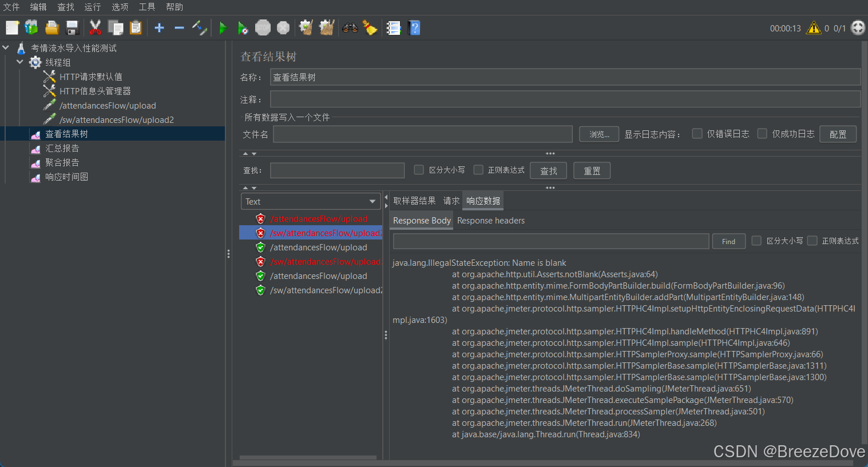
Task: Collapse the 考情流水导入性能测试 test plan node
Action: point(6,48)
